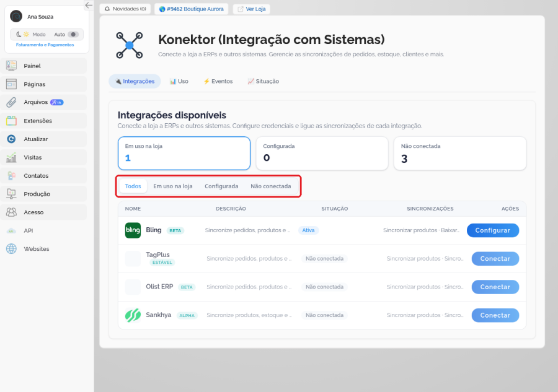The width and height of the screenshot is (558, 392).
Task: Click Conectar button for Sankhya
Action: point(495,315)
